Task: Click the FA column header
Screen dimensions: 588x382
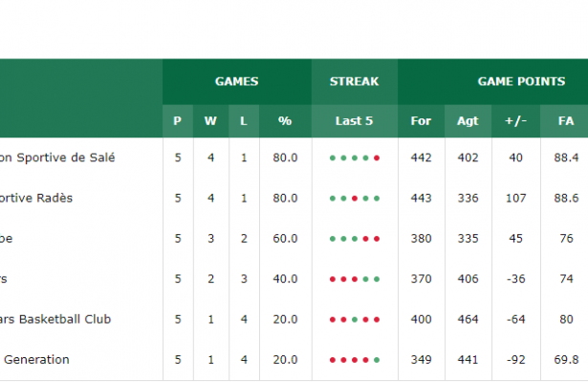Action: [565, 121]
